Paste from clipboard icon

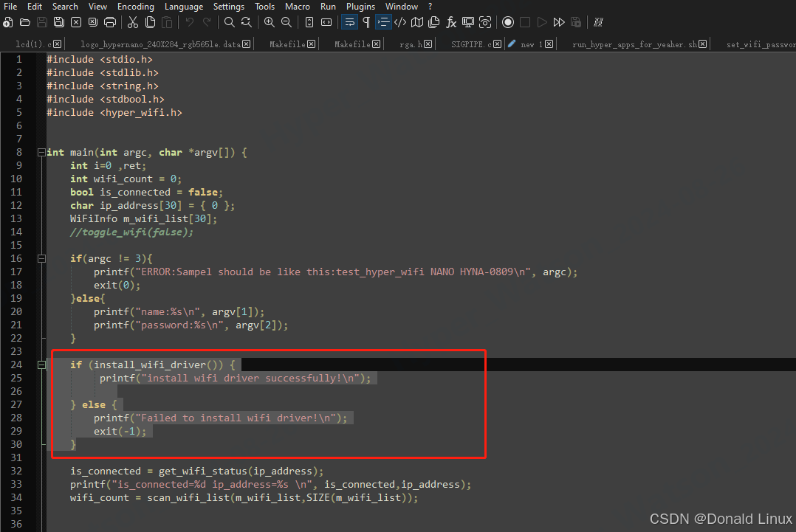[x=167, y=22]
